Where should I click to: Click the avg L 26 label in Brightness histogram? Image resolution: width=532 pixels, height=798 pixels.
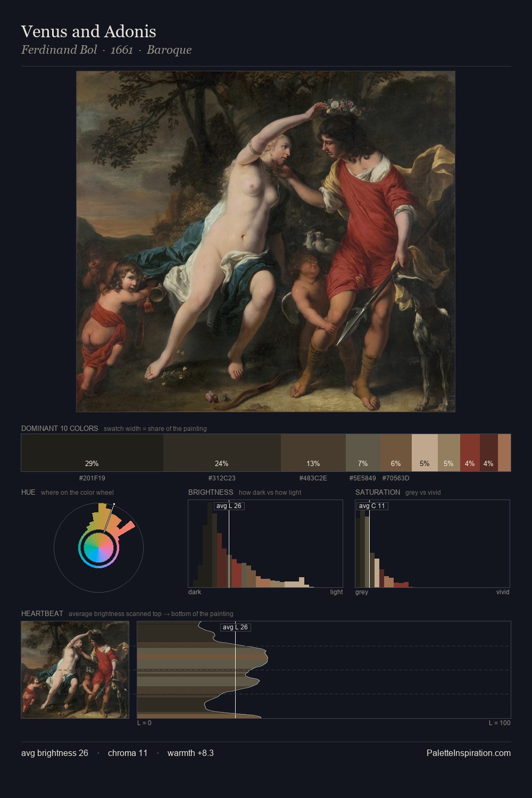[229, 506]
